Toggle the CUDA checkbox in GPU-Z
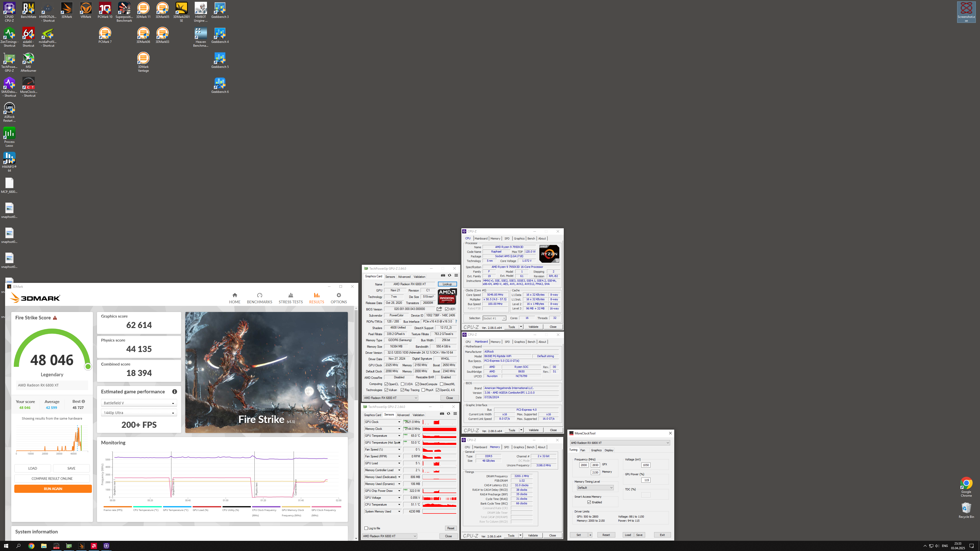 coord(402,384)
